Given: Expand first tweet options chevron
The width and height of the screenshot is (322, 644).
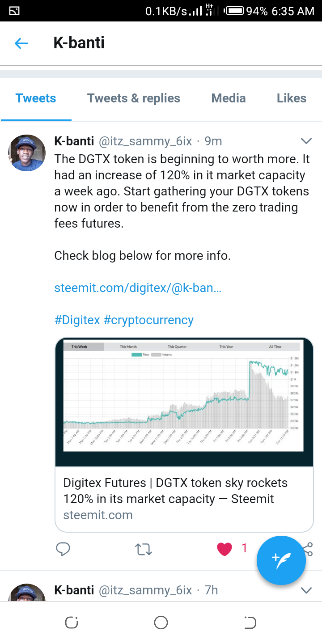Looking at the screenshot, I should (306, 141).
